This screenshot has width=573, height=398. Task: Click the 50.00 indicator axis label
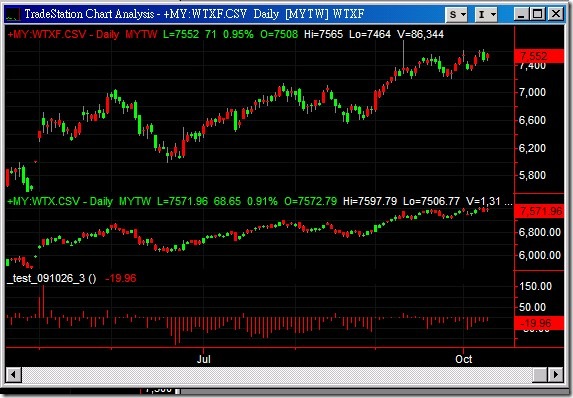tap(532, 307)
